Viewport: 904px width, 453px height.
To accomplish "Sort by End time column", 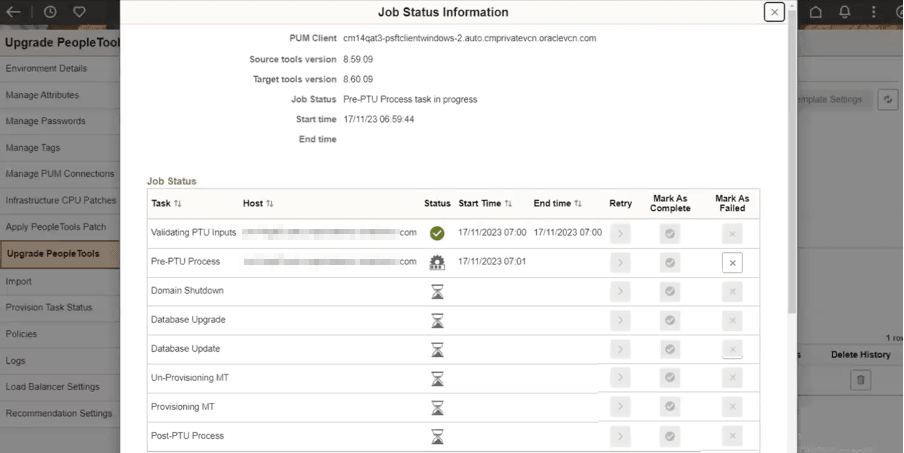I will [x=578, y=204].
